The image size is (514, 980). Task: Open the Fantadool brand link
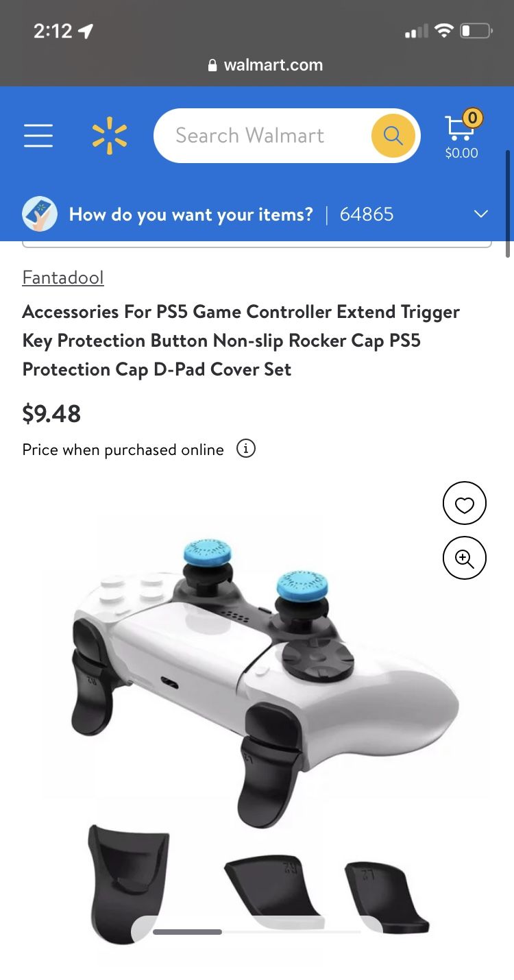point(63,278)
